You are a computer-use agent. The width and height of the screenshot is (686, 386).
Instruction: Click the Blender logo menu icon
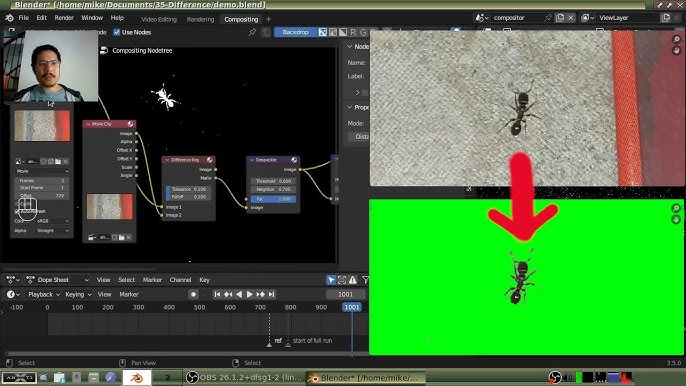tap(9, 18)
